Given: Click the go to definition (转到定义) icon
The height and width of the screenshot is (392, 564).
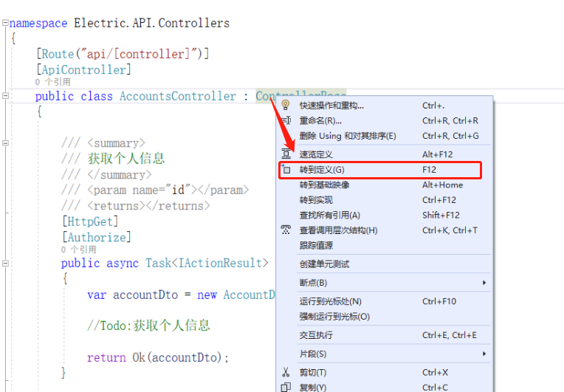Looking at the screenshot, I should [x=286, y=170].
